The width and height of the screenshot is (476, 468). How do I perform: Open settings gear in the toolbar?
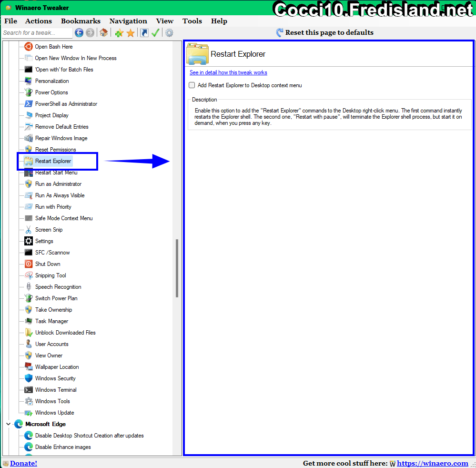169,32
